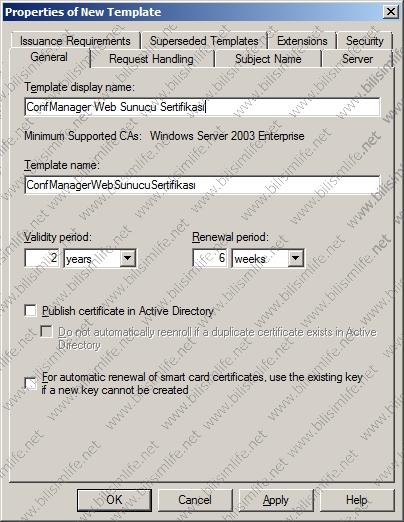Image resolution: width=404 pixels, height=522 pixels.
Task: Check Do not automatically reenroll duplicate certificate
Action: [x=46, y=332]
